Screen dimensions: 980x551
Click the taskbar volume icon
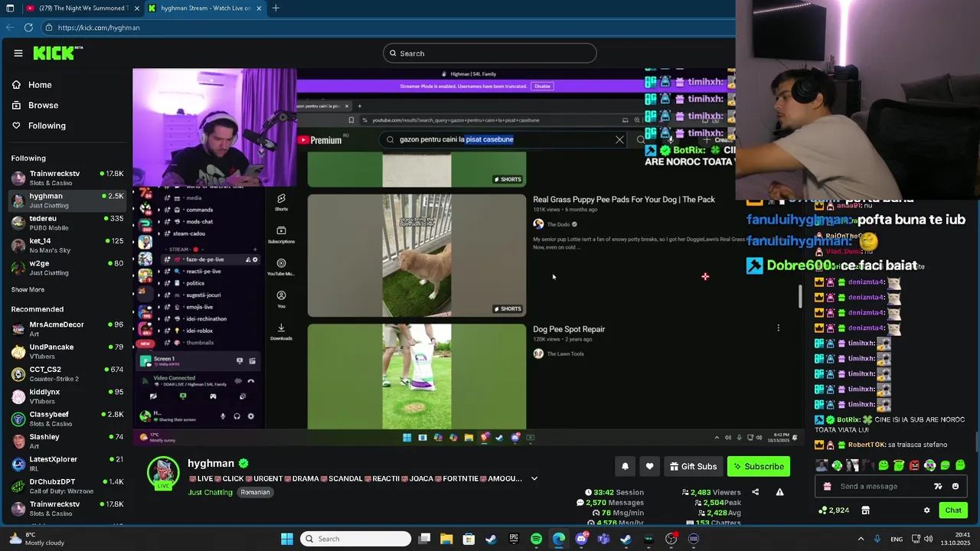pos(928,539)
